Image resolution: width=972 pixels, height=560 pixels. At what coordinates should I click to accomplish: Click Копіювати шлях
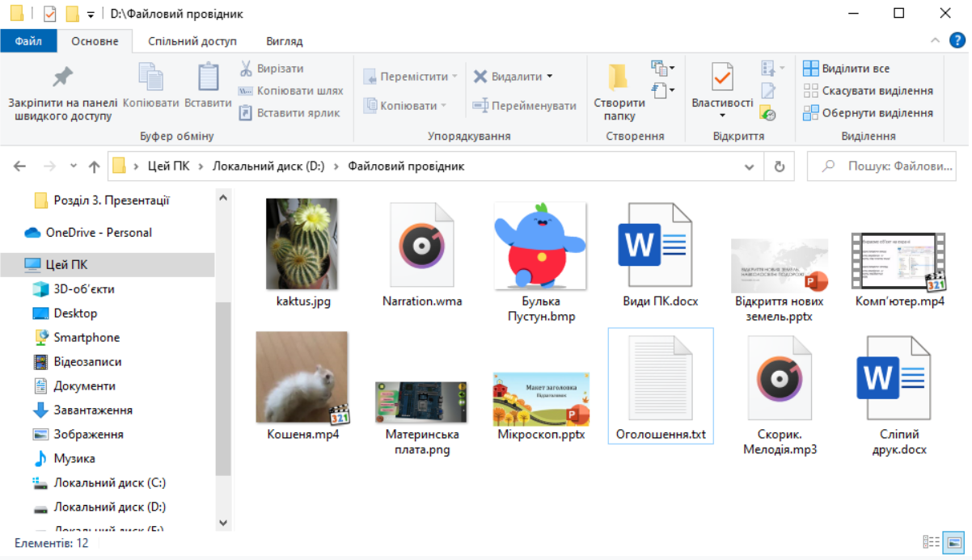coord(291,91)
